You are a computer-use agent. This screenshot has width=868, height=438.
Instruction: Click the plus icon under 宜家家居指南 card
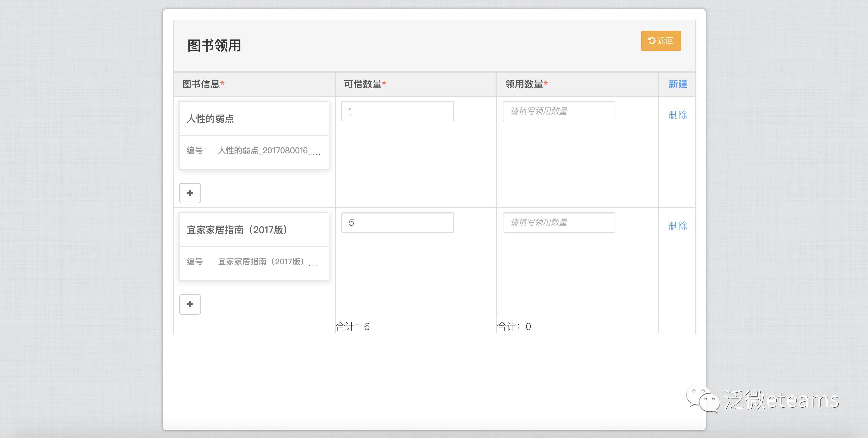point(190,304)
